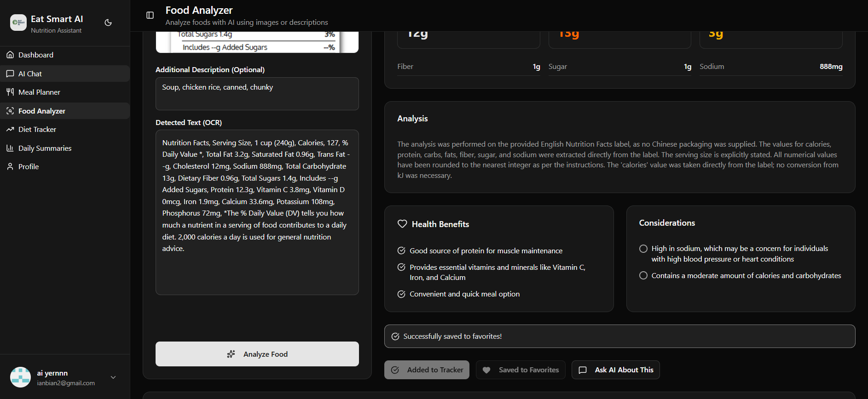This screenshot has width=868, height=399.
Task: Click inside the Detected Text OCR box
Action: click(257, 212)
